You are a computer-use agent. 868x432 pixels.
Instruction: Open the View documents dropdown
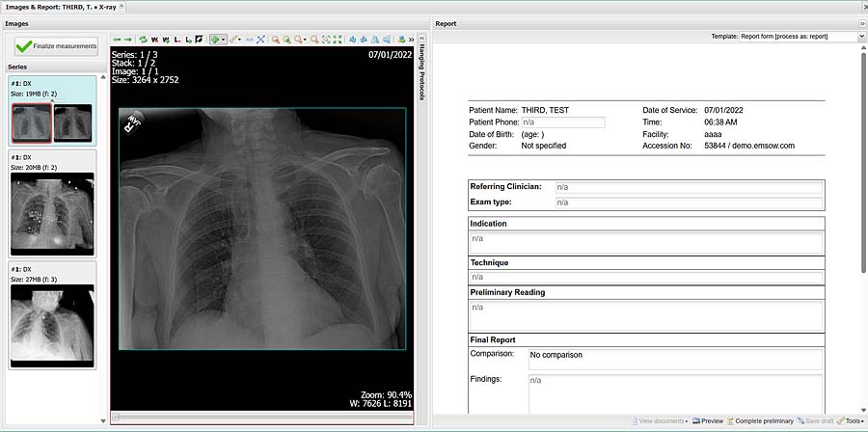pyautogui.click(x=660, y=421)
